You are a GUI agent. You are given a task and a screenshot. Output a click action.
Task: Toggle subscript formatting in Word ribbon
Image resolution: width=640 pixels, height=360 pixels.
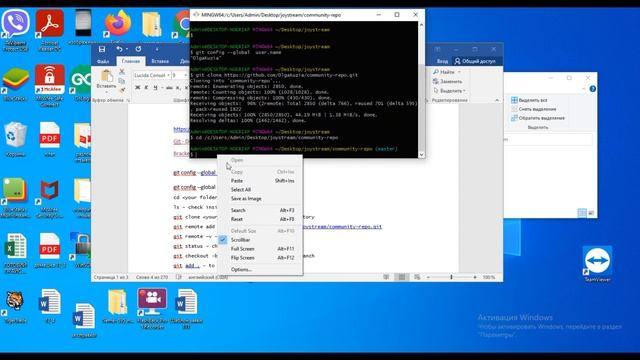(178, 88)
